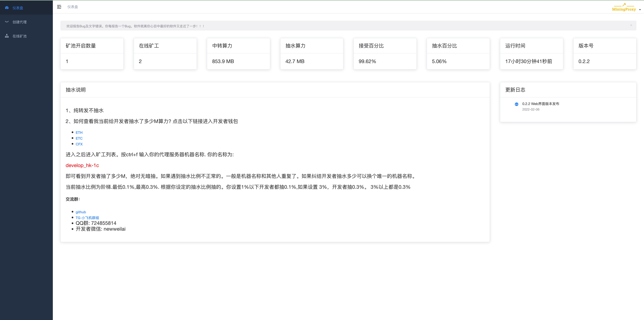The height and width of the screenshot is (320, 644).
Task: Click the 抽水百分比 statistics card
Action: click(458, 54)
